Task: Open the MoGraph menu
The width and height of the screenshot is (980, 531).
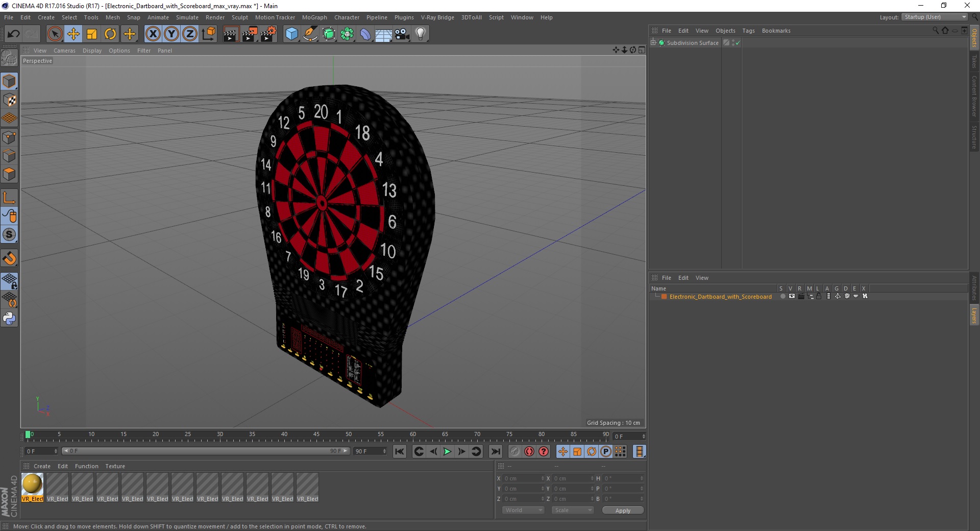Action: pyautogui.click(x=314, y=17)
